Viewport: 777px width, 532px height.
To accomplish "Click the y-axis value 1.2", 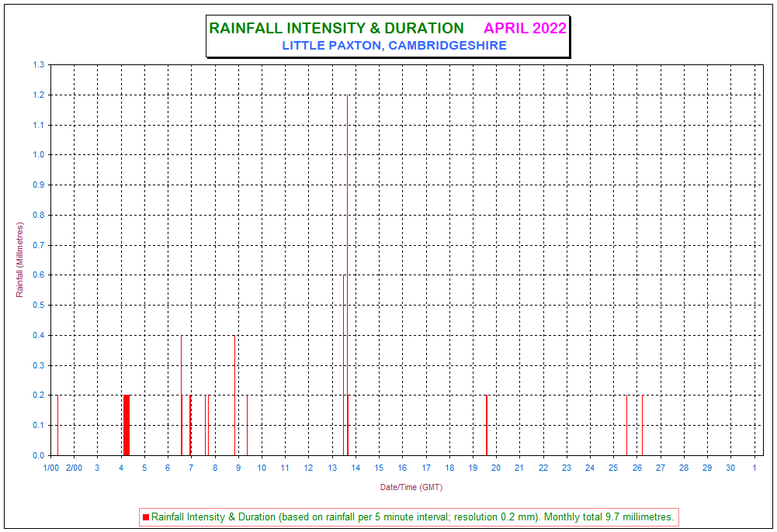I will pyautogui.click(x=38, y=95).
